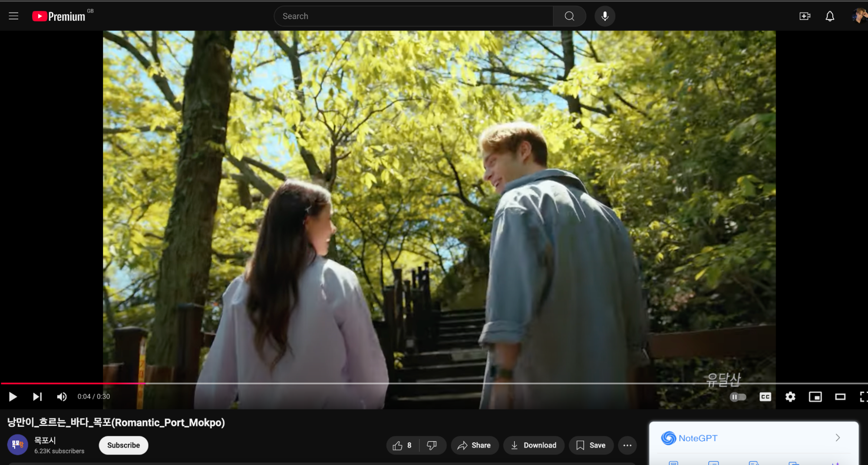Open the hamburger guide menu

[13, 16]
